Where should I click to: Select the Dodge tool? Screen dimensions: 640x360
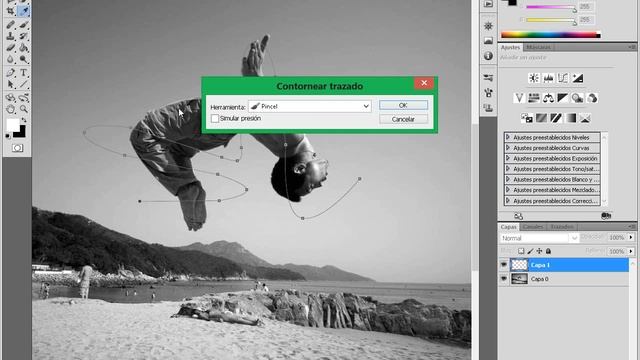click(x=24, y=60)
